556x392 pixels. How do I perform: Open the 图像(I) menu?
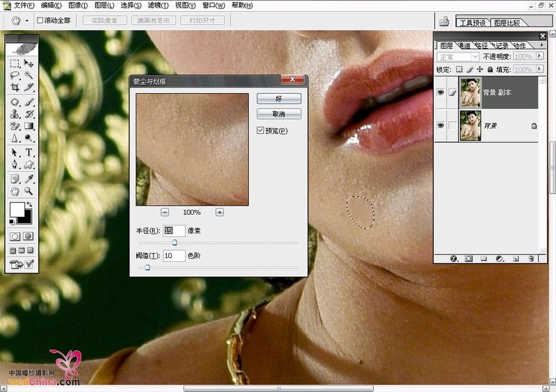click(x=78, y=6)
